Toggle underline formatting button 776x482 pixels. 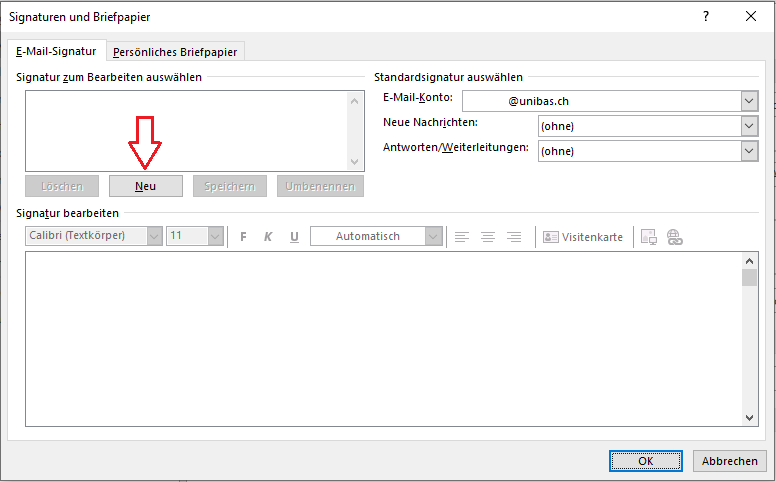(x=294, y=237)
